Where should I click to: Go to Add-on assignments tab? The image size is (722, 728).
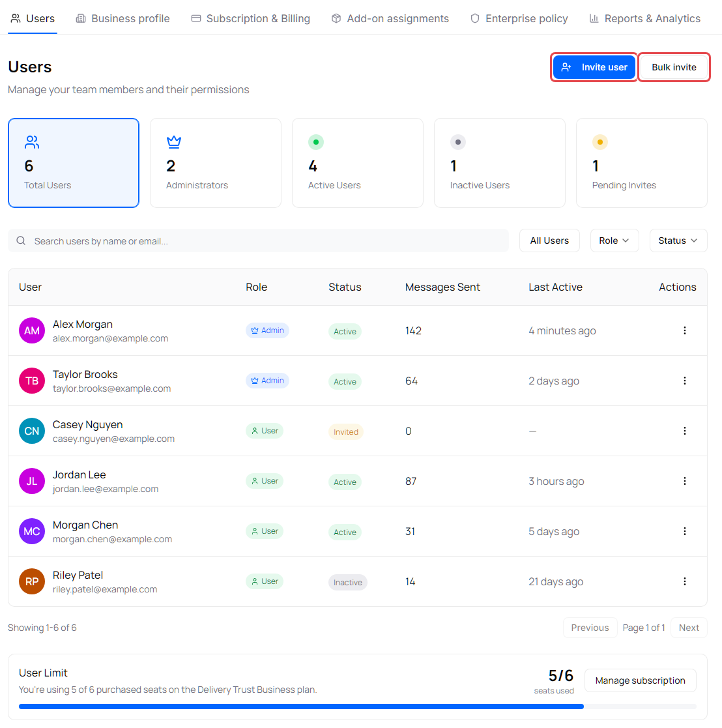pos(390,18)
